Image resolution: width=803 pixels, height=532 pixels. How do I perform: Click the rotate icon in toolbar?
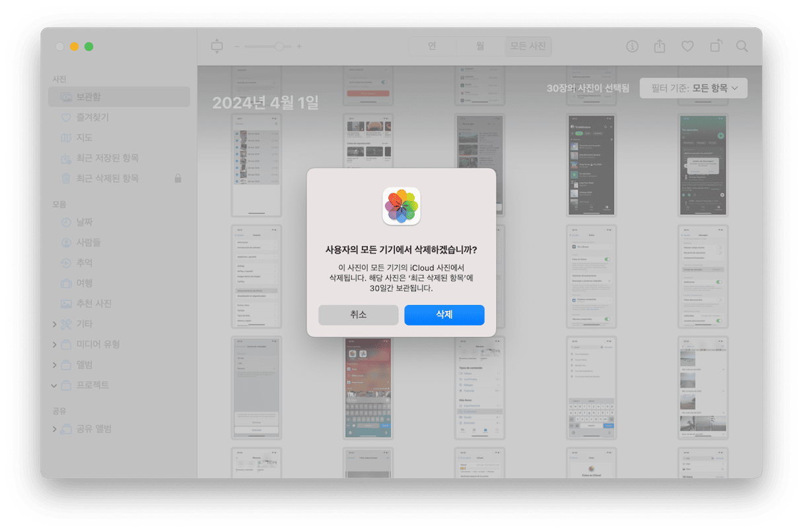click(715, 46)
